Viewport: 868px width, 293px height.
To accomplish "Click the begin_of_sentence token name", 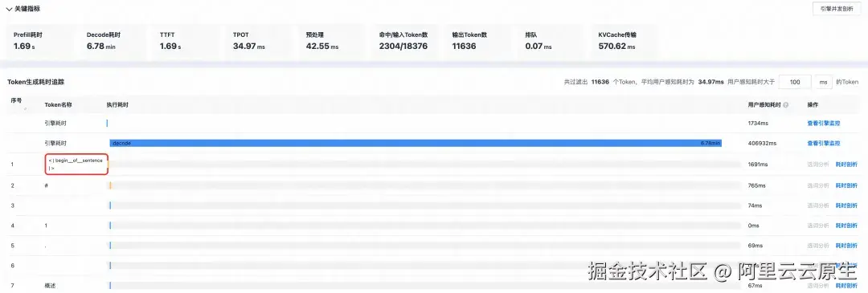I will (x=76, y=165).
